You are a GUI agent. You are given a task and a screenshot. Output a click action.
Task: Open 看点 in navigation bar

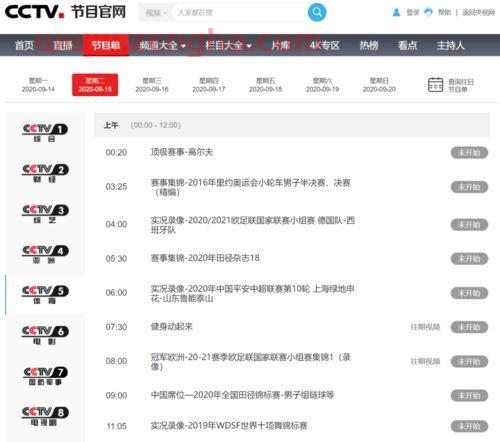pos(407,45)
